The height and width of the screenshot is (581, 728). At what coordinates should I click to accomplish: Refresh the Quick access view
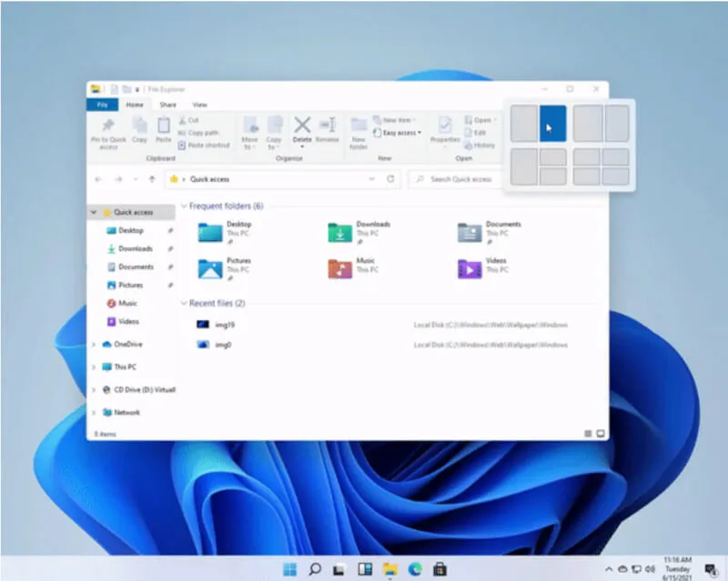[x=390, y=178]
